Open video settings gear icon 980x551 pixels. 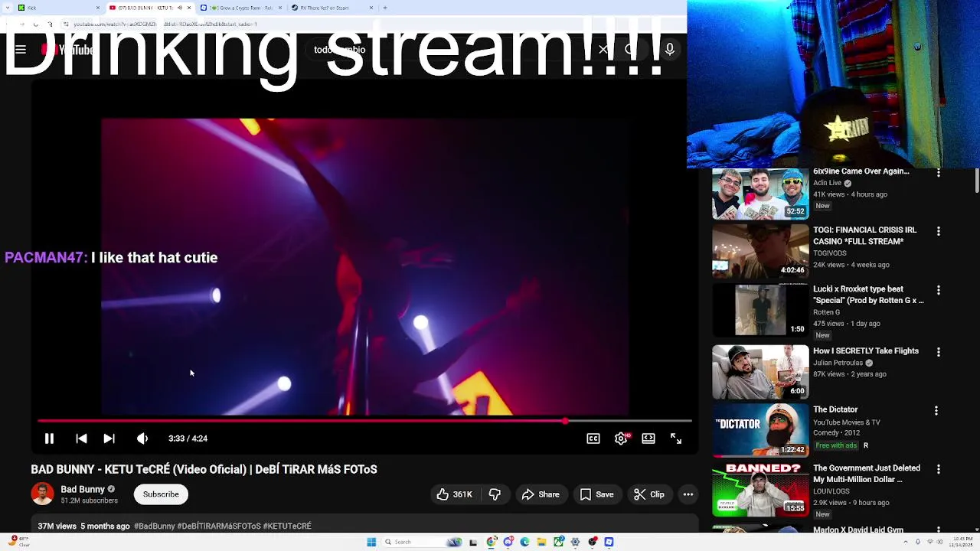(621, 439)
